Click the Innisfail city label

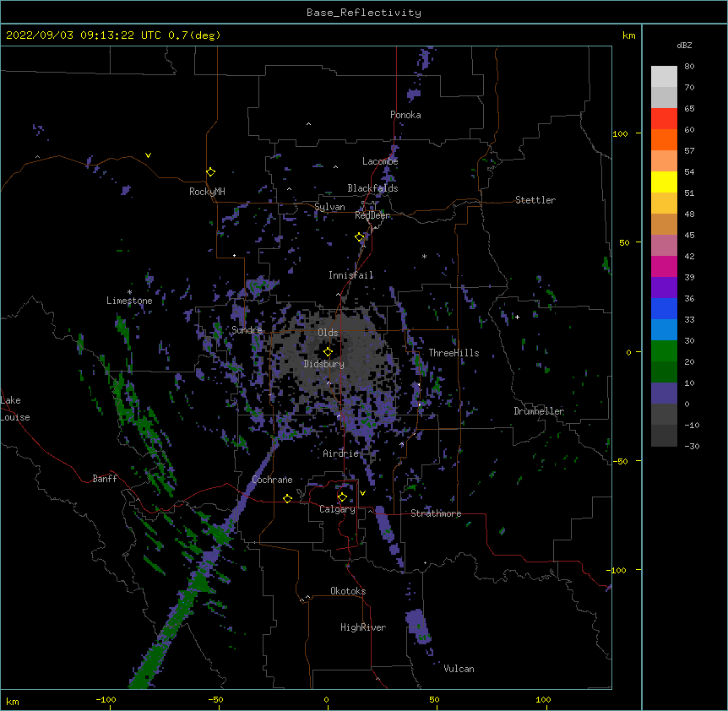(350, 275)
